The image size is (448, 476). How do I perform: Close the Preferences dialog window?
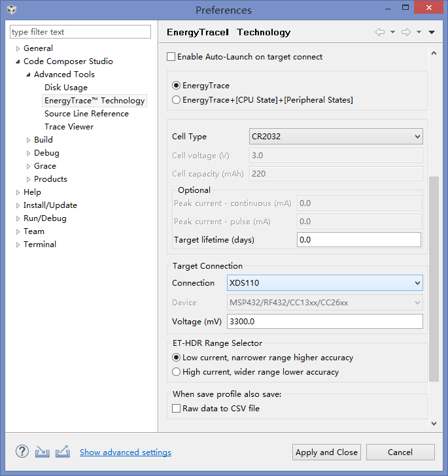point(428,8)
